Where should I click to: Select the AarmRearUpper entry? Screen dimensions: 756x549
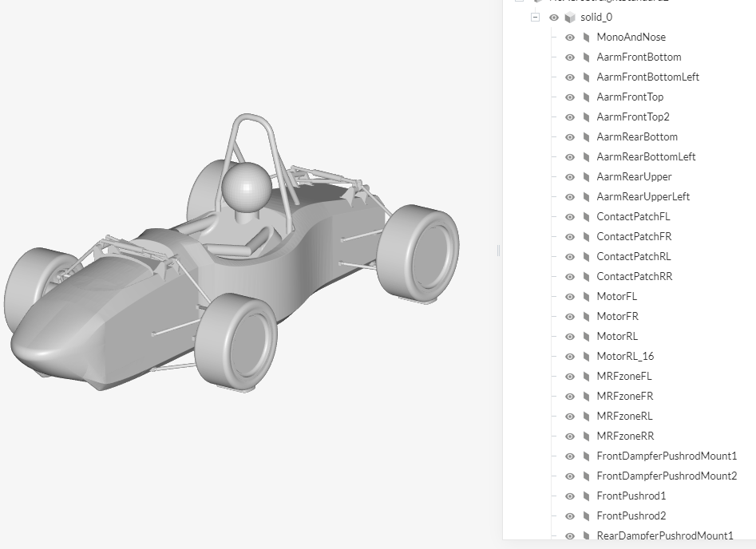coord(634,177)
